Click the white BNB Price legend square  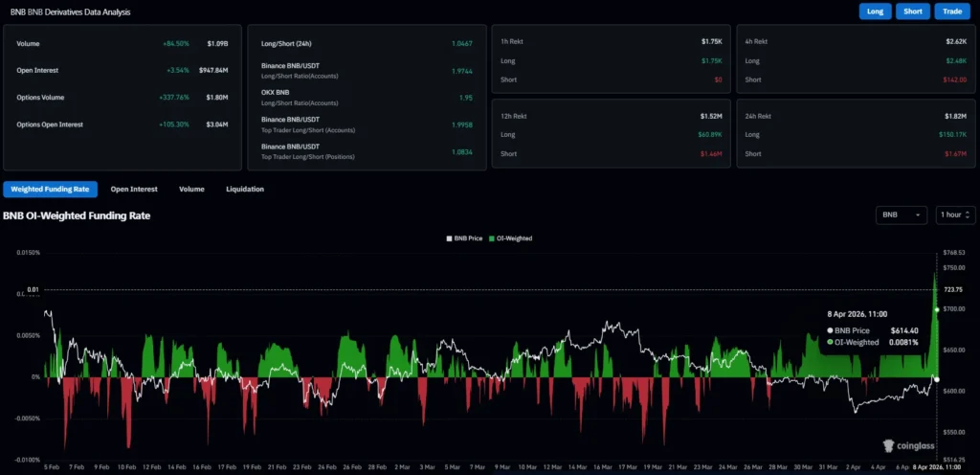pos(450,238)
